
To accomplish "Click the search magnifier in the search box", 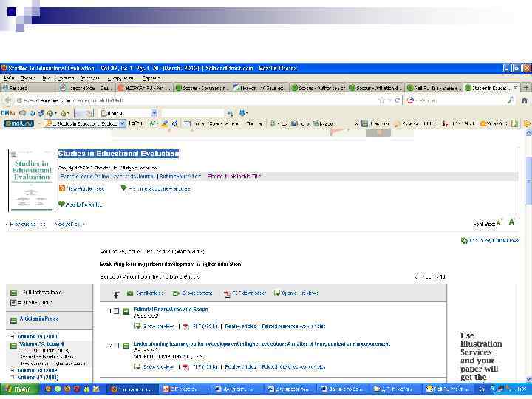I will pos(511,100).
